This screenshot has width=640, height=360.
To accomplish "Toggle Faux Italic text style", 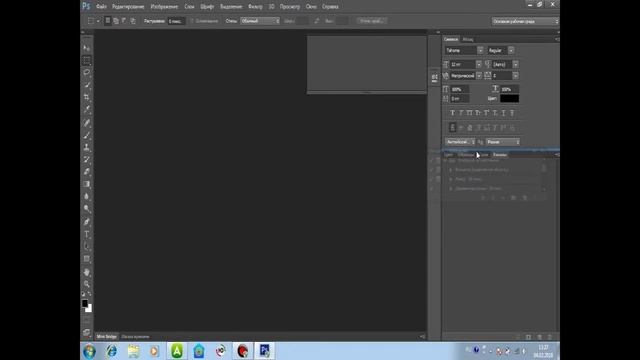I will click(461, 113).
